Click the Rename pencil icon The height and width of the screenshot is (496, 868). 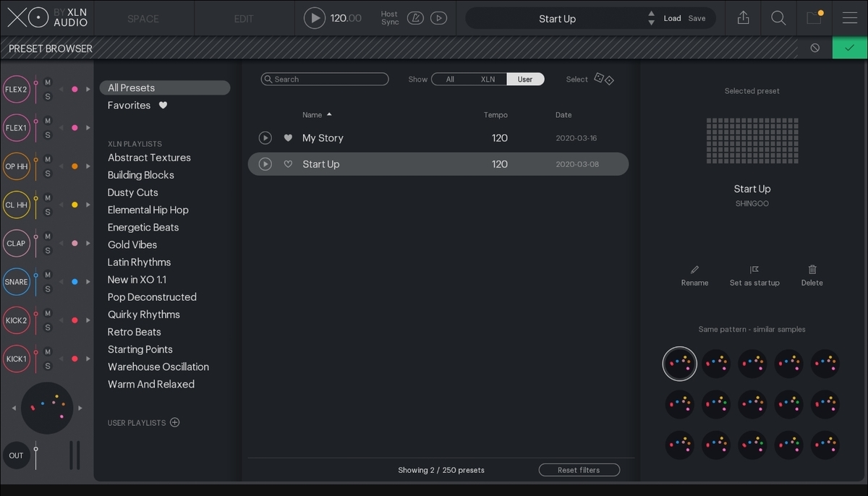694,270
